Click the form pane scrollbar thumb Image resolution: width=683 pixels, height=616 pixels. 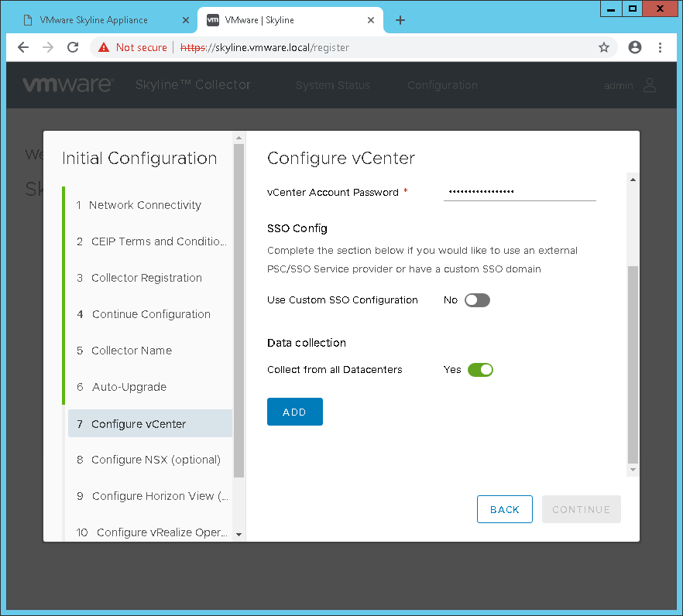click(x=633, y=364)
